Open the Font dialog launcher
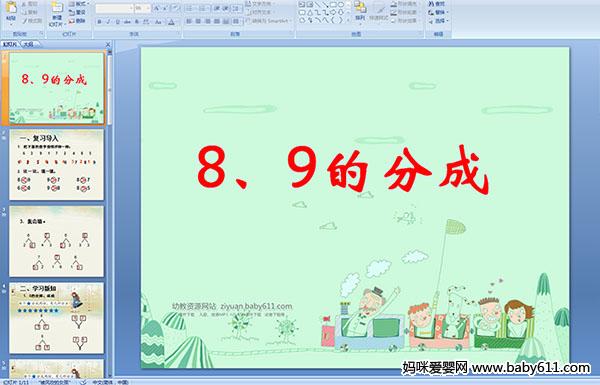600x385 pixels. 179,34
